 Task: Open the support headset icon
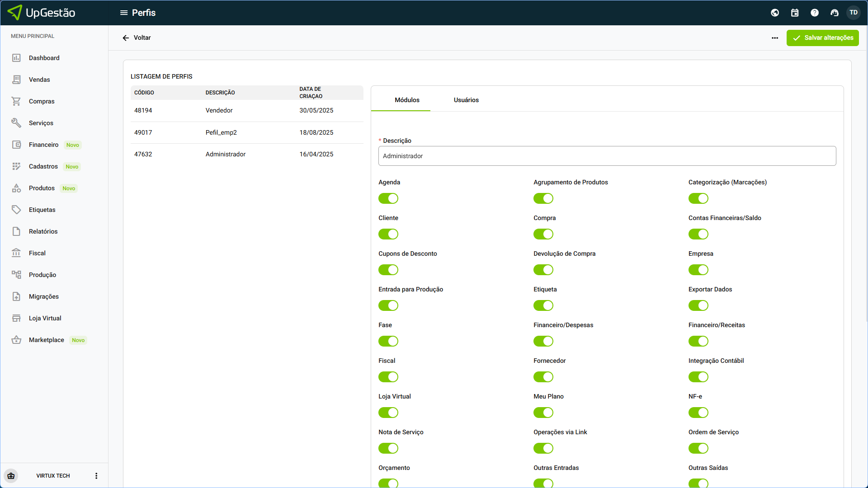coord(835,13)
